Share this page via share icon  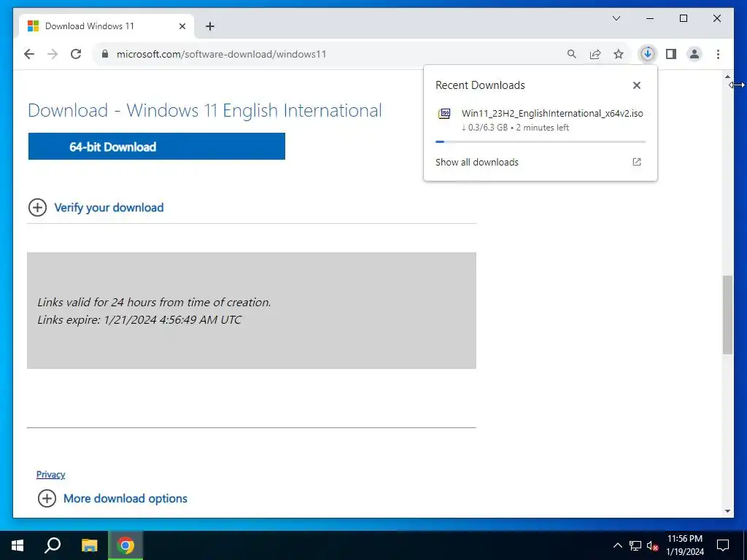click(x=595, y=54)
